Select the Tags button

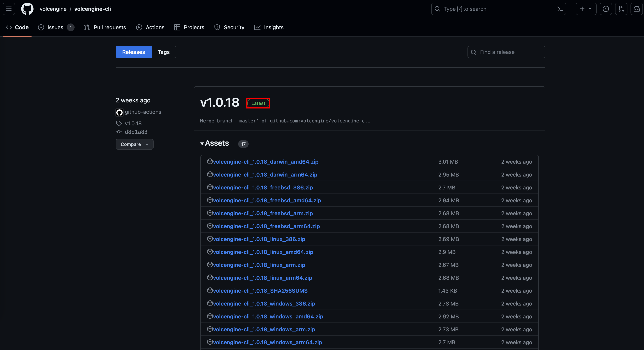coord(164,52)
